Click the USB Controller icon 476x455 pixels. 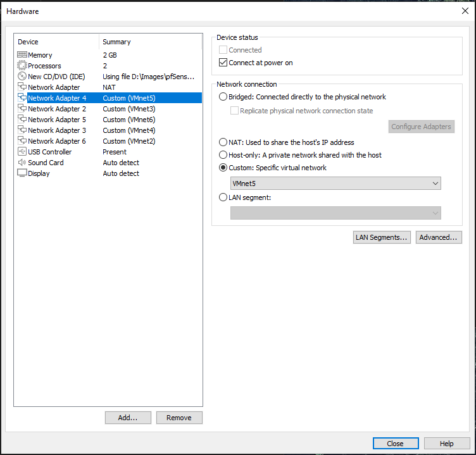[x=22, y=152]
